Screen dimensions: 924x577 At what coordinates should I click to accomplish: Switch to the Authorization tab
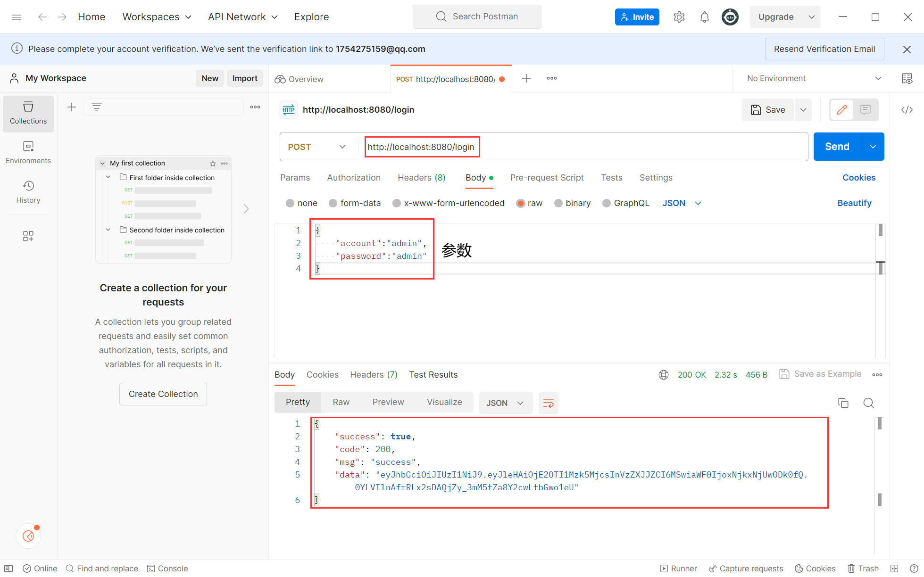[x=354, y=178]
